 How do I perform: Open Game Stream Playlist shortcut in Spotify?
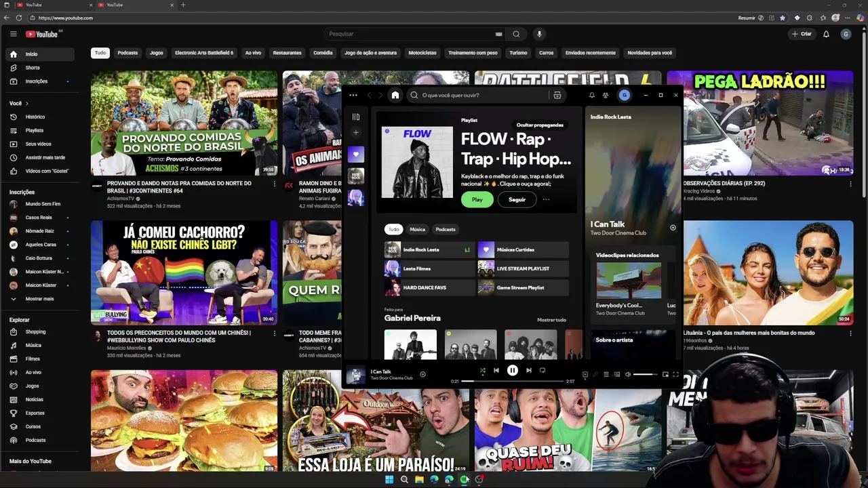click(x=523, y=287)
